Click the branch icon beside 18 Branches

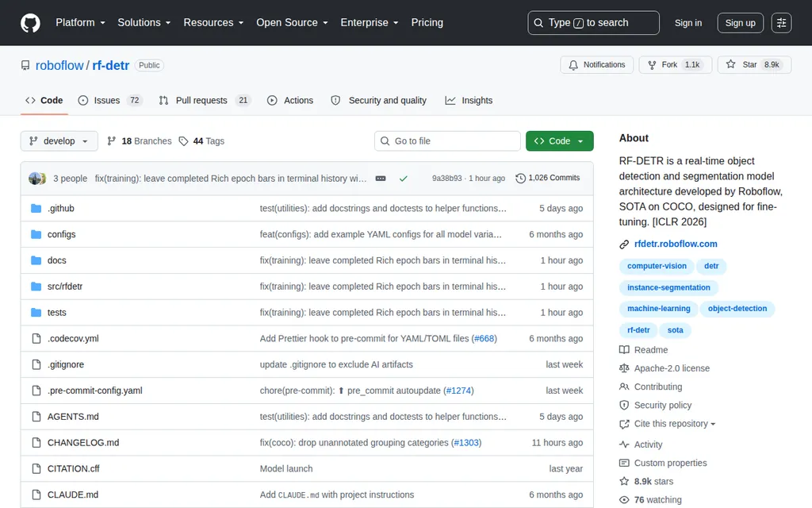pos(111,141)
